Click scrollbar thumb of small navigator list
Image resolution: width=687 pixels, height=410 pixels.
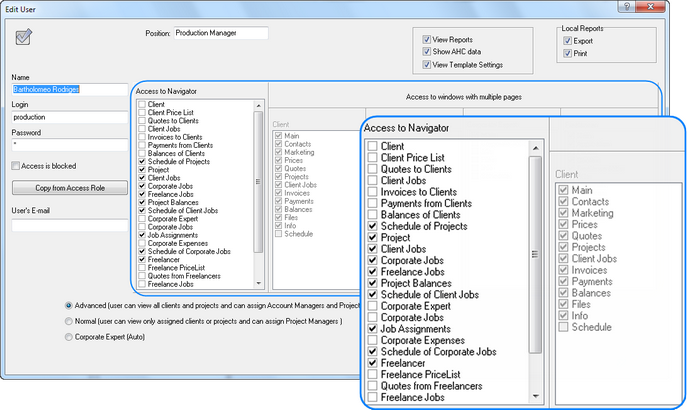(x=258, y=182)
